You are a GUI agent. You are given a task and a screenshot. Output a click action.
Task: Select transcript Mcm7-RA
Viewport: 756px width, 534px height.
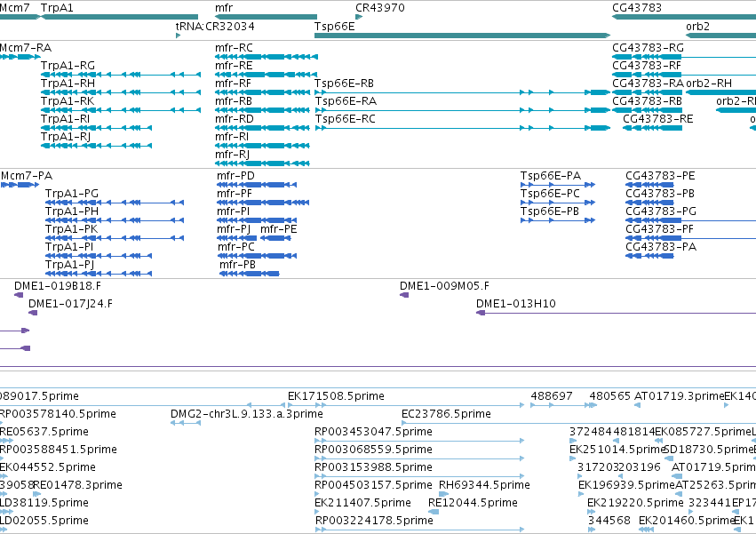(20, 57)
